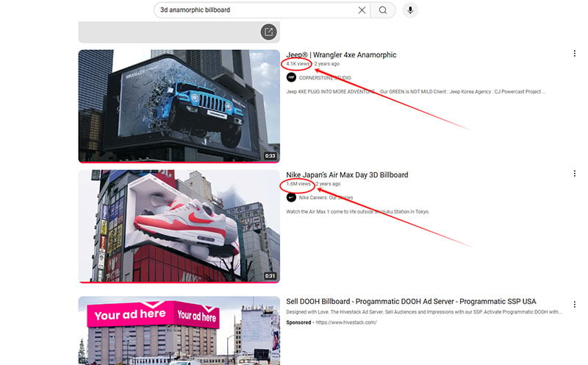Start voice search with microphone

[x=410, y=10]
